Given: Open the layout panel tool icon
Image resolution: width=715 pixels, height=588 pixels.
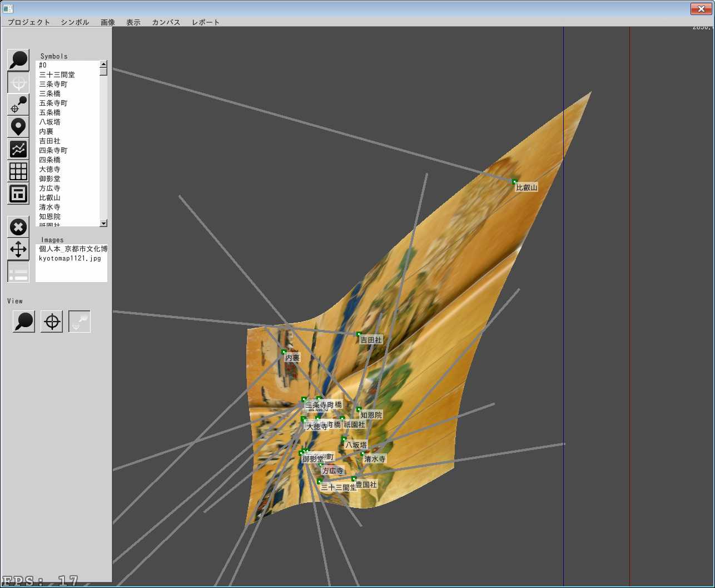Looking at the screenshot, I should click(x=18, y=194).
